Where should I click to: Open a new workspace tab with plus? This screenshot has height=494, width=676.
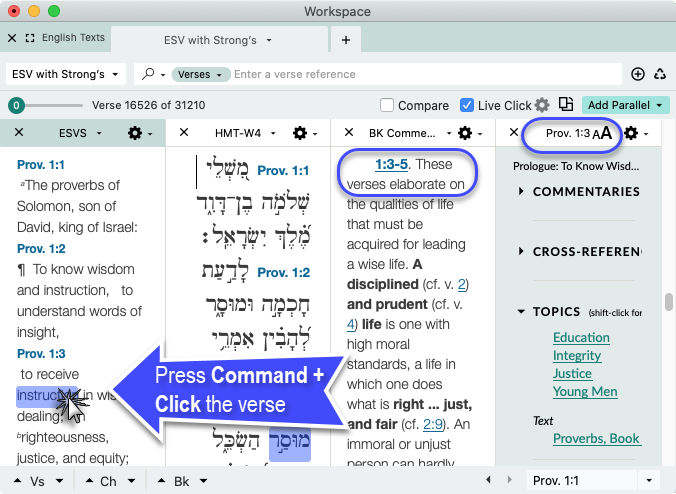[x=346, y=39]
